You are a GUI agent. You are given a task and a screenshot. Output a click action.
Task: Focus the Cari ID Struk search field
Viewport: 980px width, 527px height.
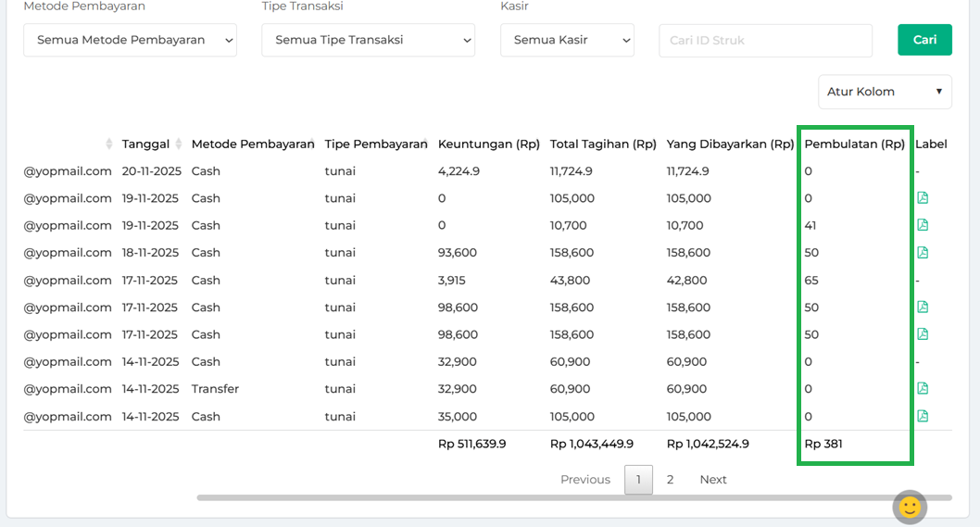click(765, 40)
